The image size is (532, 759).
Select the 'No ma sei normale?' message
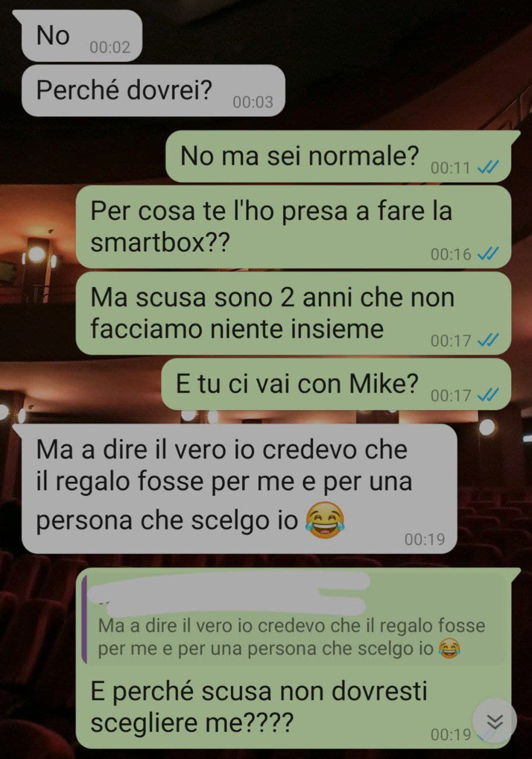tap(338, 157)
